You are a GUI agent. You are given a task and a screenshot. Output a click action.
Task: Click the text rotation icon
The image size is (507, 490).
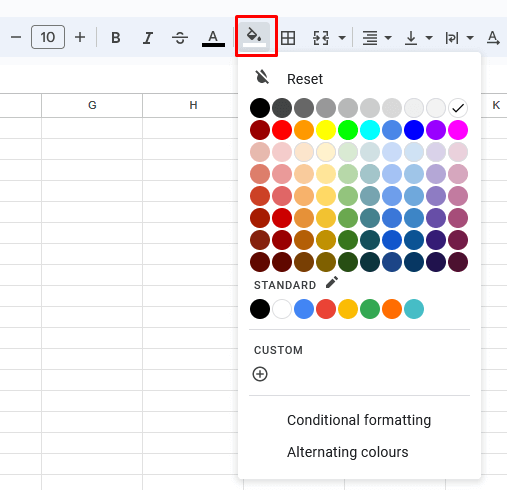(493, 38)
